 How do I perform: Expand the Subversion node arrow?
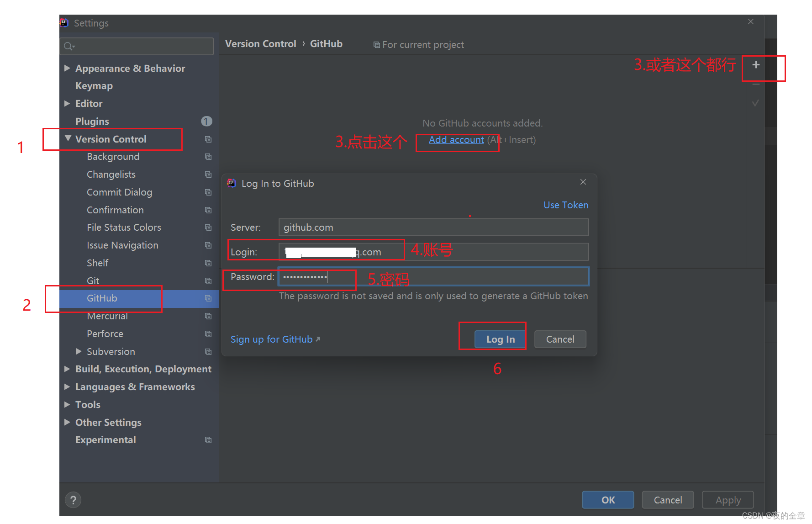tap(79, 351)
